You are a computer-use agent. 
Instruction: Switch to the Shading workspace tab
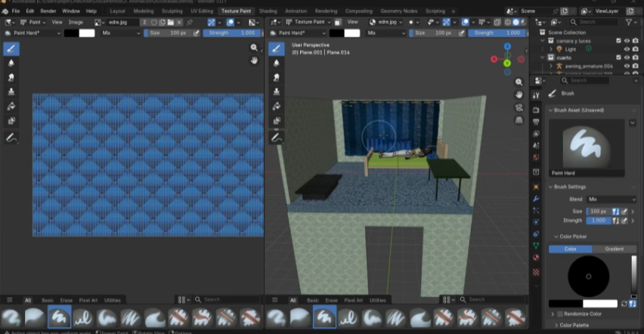coord(268,11)
